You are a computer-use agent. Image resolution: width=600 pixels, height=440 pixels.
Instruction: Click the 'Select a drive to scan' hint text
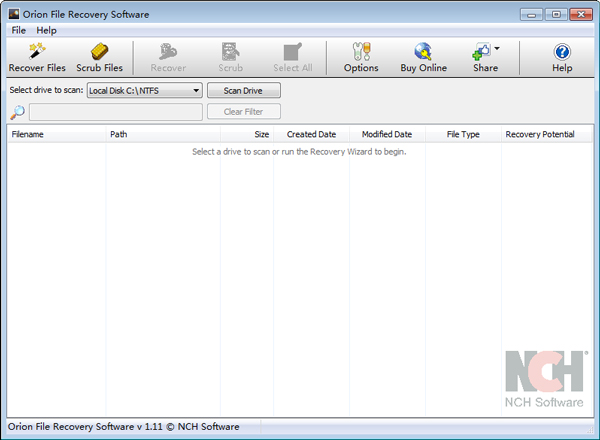[x=299, y=152]
